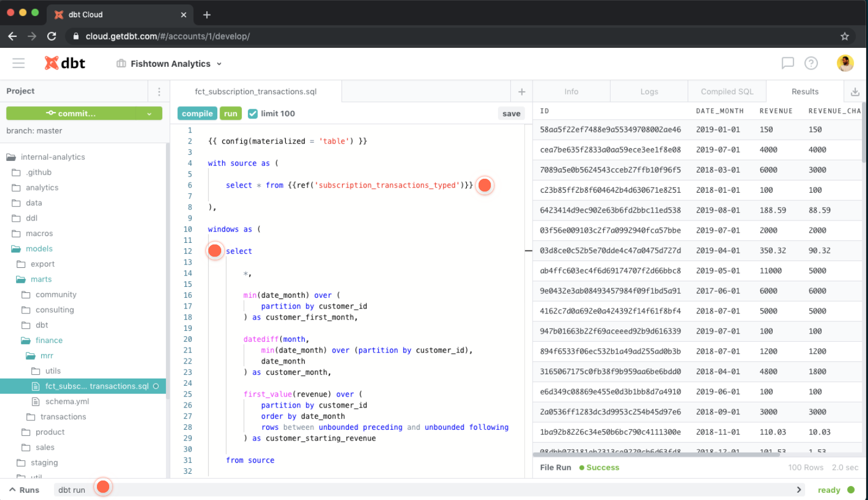
Task: Bookmark this page with the star icon
Action: pyautogui.click(x=844, y=36)
